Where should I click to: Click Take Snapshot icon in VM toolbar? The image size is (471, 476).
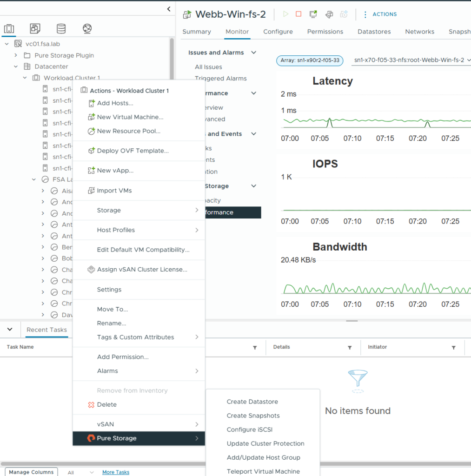tap(344, 14)
